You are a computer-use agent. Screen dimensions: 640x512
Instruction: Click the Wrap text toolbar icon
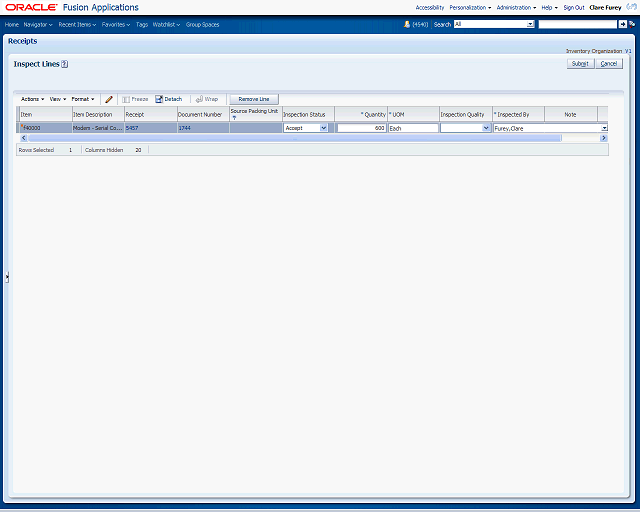(199, 99)
